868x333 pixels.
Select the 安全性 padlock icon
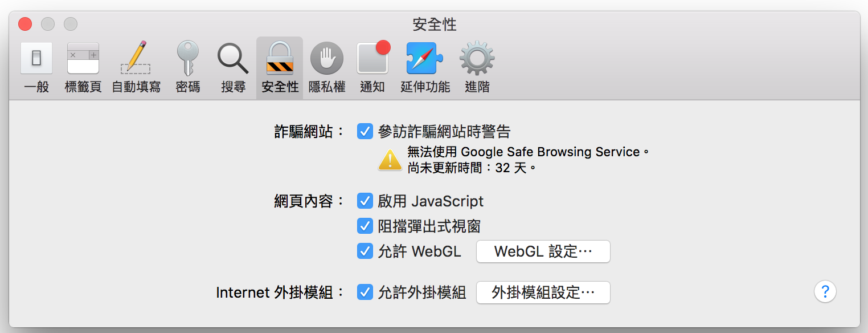280,59
